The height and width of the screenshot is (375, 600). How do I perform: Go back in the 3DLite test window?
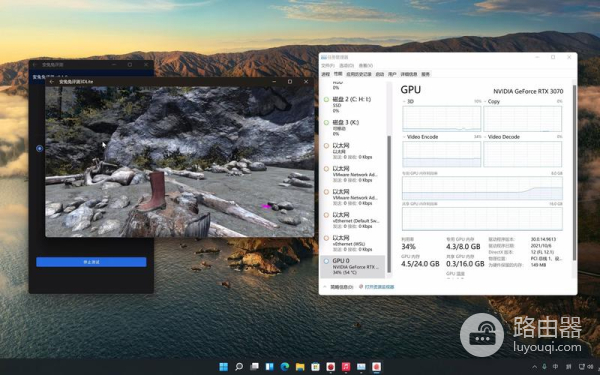click(x=52, y=82)
